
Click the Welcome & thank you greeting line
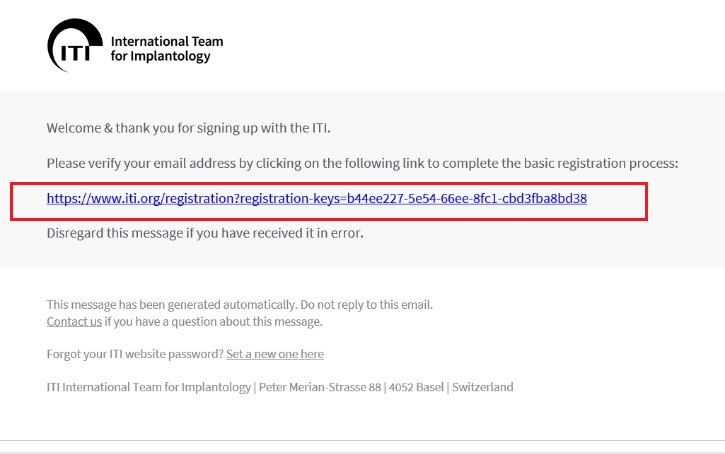[x=189, y=128]
